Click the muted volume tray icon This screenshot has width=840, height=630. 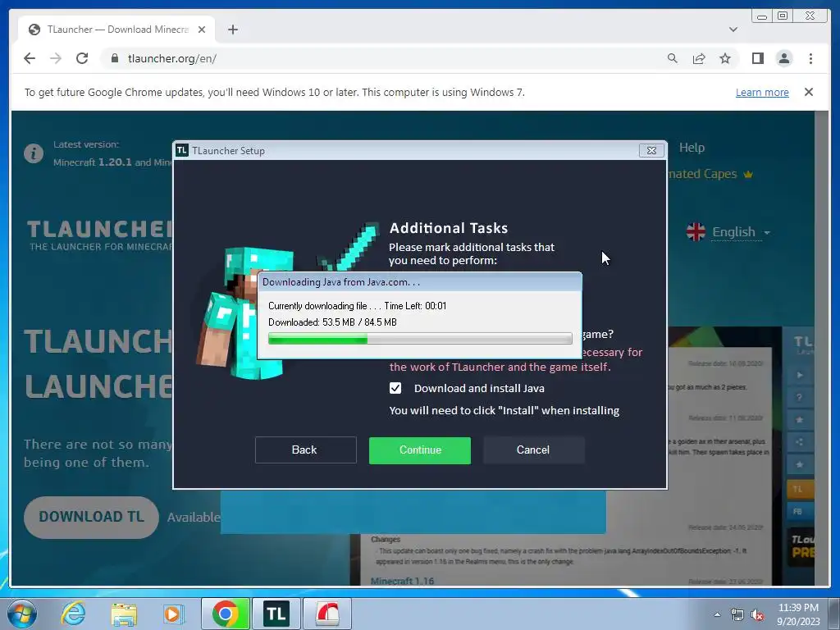[757, 615]
